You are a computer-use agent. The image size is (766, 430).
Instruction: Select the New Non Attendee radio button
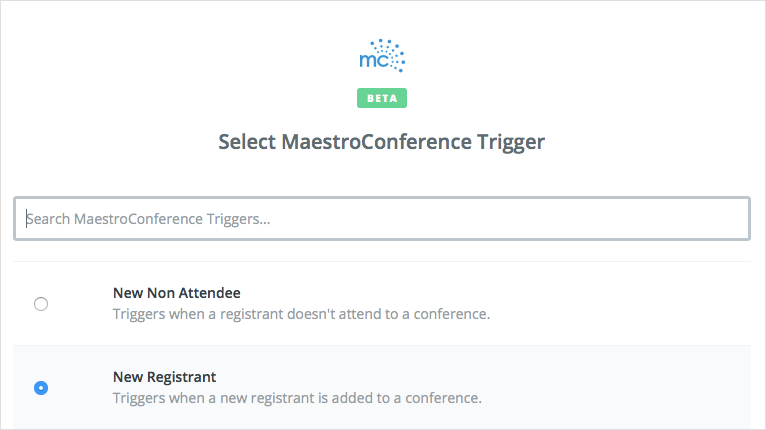click(41, 304)
